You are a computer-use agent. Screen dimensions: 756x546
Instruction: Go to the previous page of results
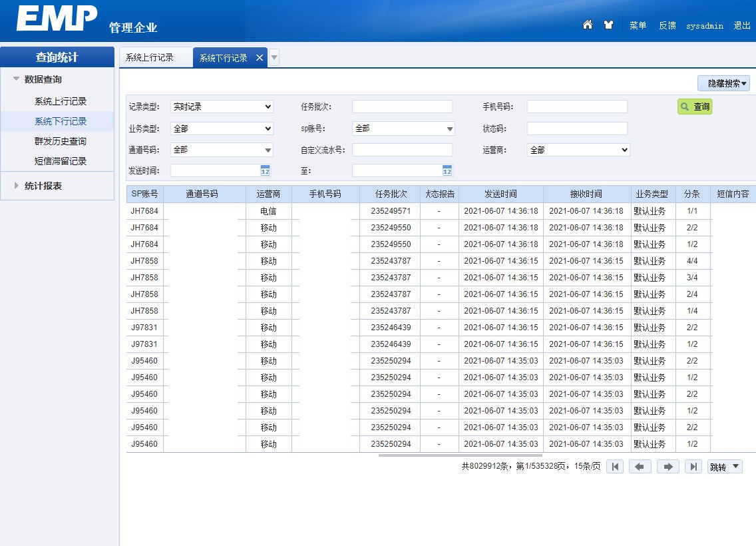coord(641,466)
